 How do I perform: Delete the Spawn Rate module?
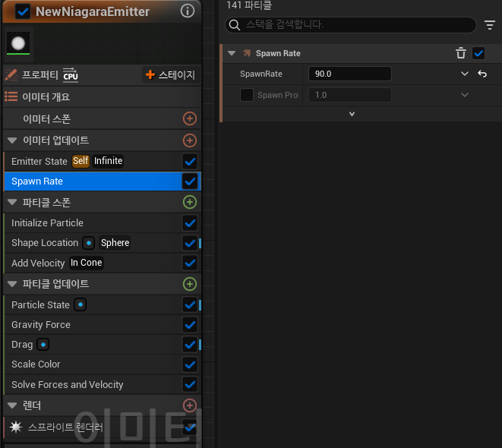[461, 53]
